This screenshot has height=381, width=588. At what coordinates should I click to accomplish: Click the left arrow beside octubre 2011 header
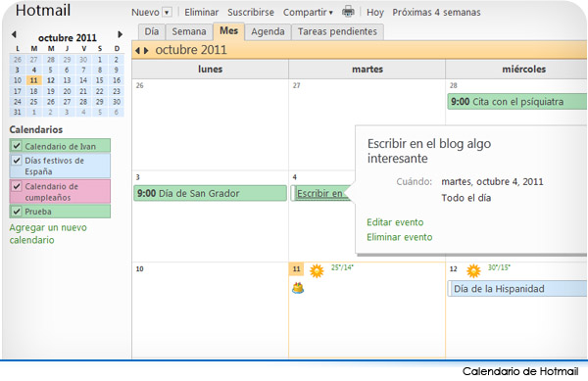click(137, 50)
